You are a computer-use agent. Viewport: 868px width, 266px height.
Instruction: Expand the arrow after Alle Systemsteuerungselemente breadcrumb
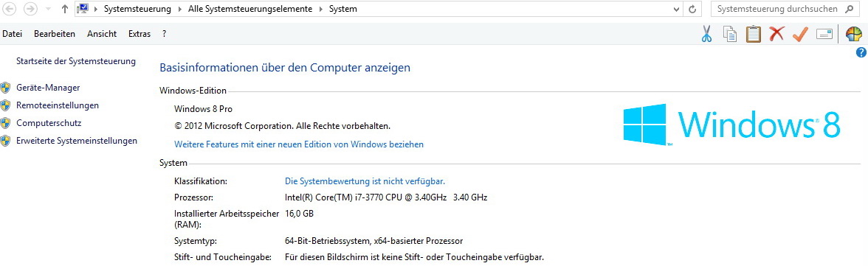pyautogui.click(x=321, y=10)
